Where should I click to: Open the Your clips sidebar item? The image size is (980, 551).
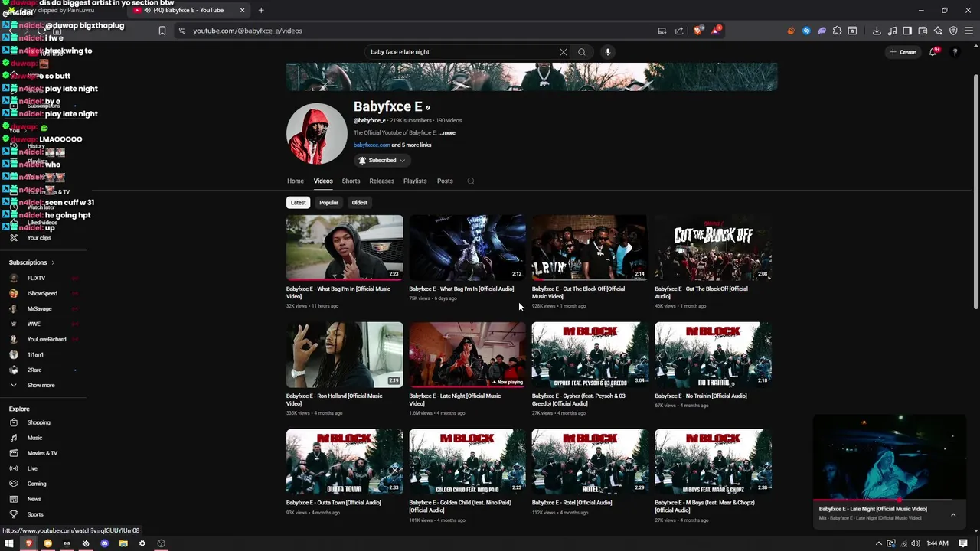(38, 238)
